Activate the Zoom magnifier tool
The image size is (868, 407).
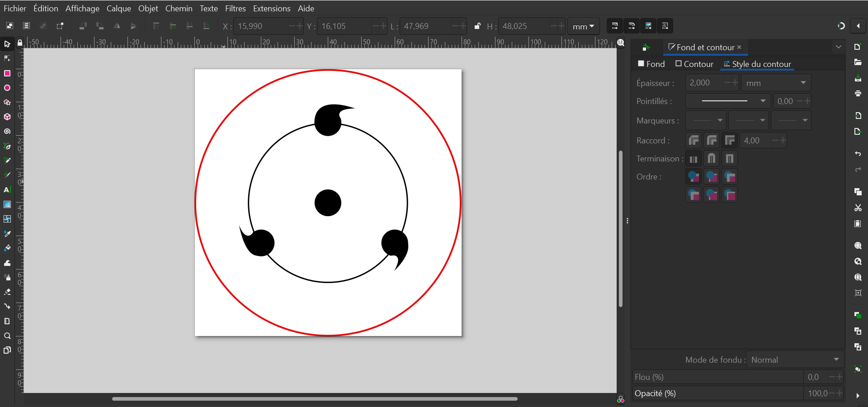[7, 336]
